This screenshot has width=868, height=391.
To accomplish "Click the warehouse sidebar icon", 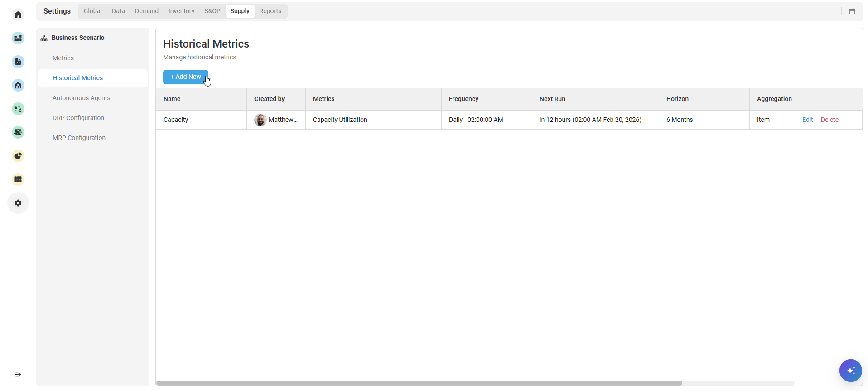I will [18, 85].
